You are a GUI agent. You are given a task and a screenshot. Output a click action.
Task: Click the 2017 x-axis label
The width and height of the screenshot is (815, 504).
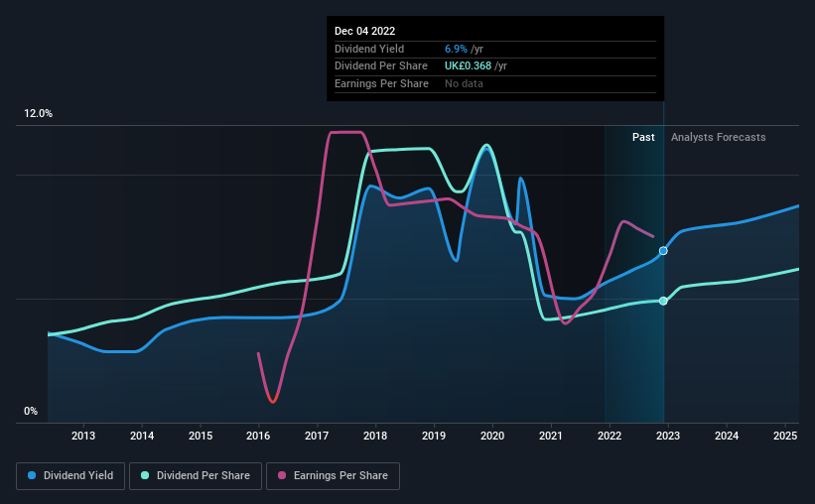(317, 436)
